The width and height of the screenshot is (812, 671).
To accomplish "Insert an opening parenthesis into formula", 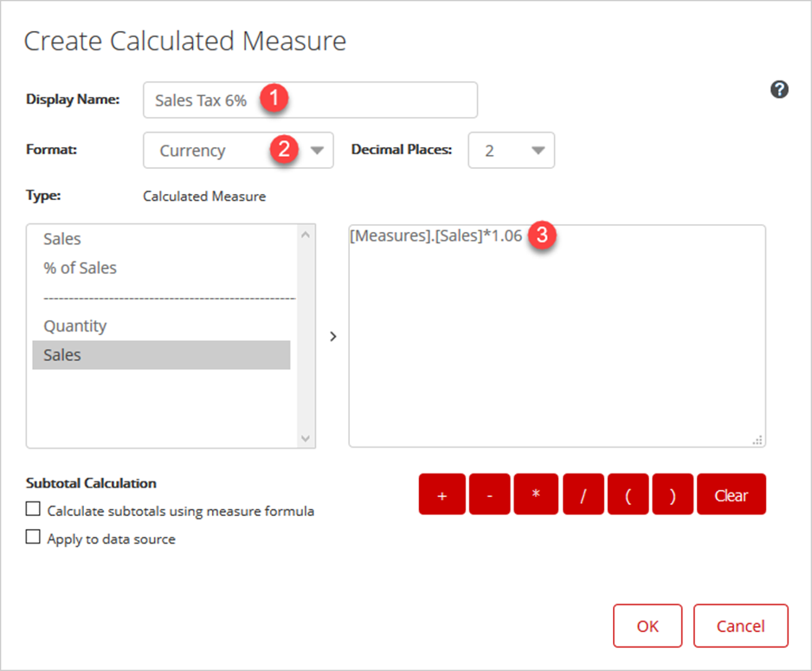I will coord(628,494).
